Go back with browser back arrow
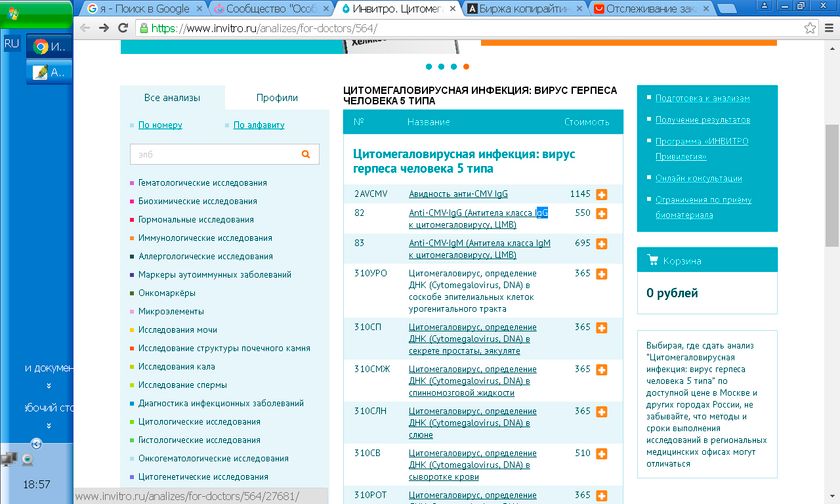The width and height of the screenshot is (840, 504). [x=86, y=28]
